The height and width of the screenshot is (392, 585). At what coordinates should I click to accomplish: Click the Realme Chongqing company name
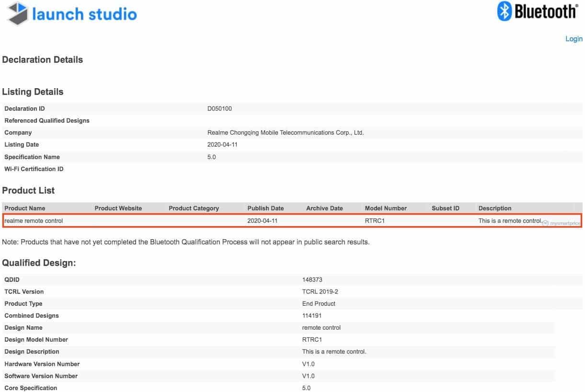286,133
